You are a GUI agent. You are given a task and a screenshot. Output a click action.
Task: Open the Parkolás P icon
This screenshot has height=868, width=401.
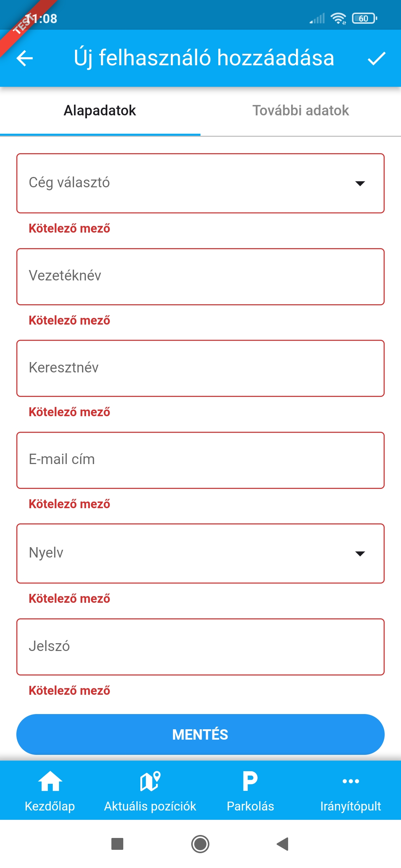[250, 781]
